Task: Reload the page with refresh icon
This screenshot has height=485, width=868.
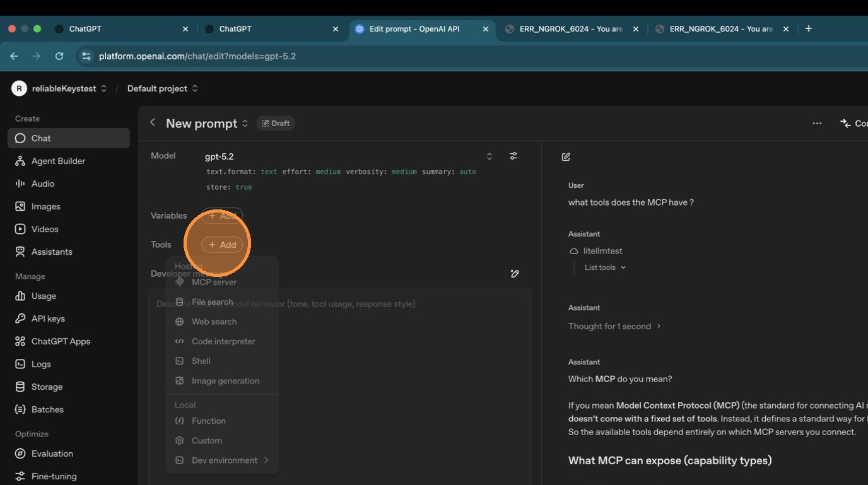Action: coord(59,56)
